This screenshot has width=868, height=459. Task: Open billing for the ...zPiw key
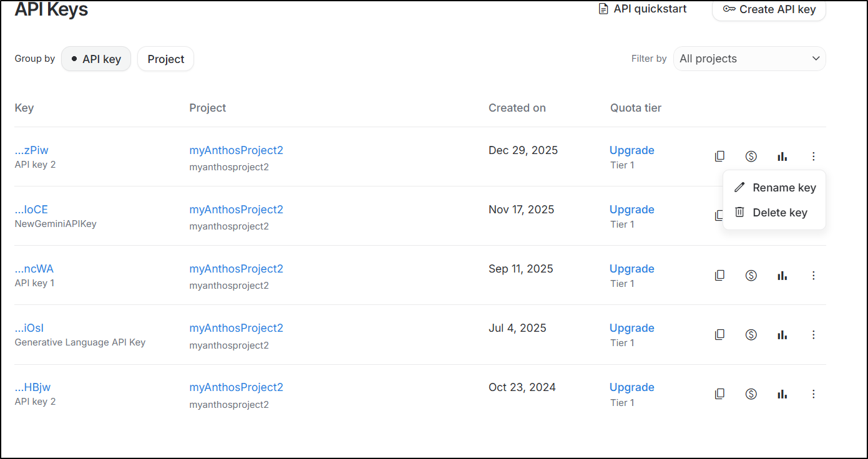(x=751, y=157)
